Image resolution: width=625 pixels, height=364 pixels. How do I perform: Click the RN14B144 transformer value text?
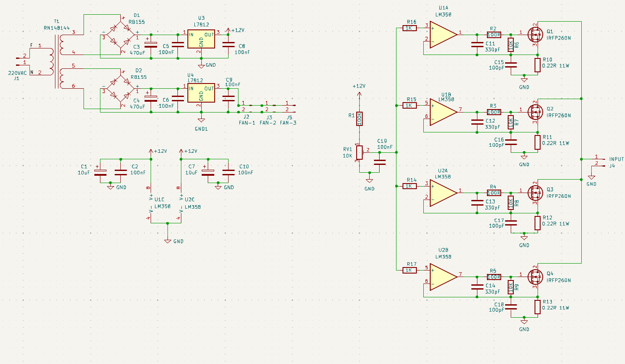[57, 28]
